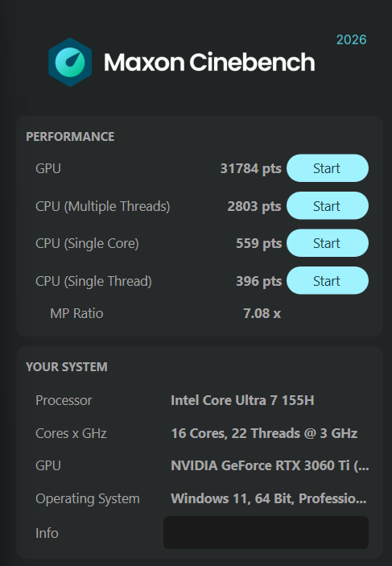This screenshot has height=566, width=392.
Task: Click the 16 Cores, 22 Threads text
Action: coord(235,433)
